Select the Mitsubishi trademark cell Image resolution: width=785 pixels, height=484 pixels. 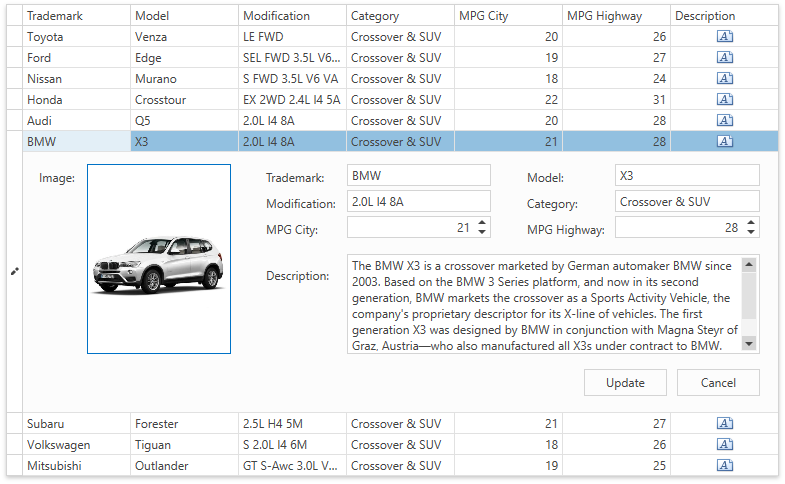(77, 466)
